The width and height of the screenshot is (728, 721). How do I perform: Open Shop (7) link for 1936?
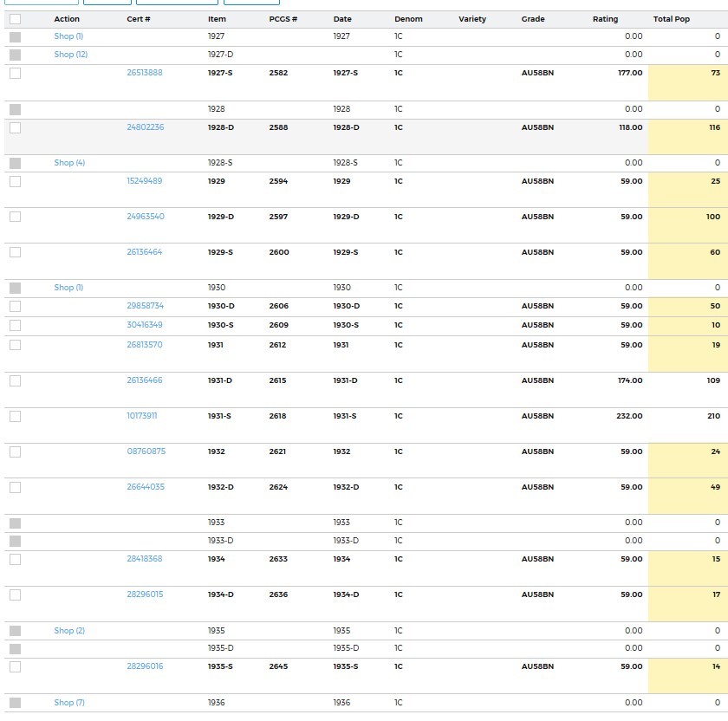pos(69,703)
